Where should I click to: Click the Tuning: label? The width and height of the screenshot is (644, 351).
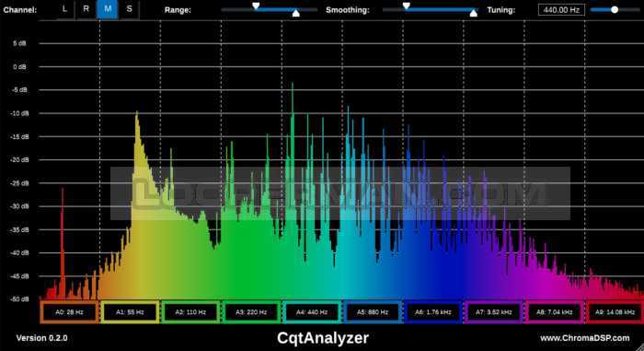point(501,10)
